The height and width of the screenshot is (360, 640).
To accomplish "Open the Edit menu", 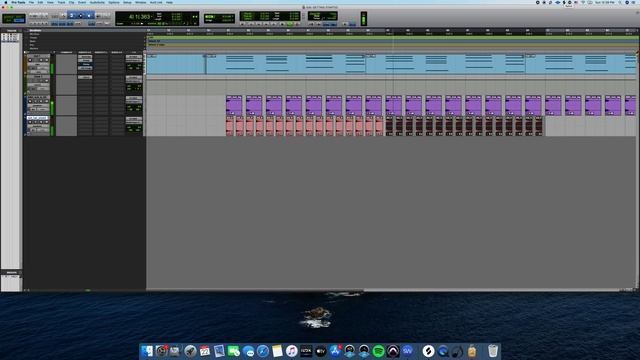I will click(40, 2).
